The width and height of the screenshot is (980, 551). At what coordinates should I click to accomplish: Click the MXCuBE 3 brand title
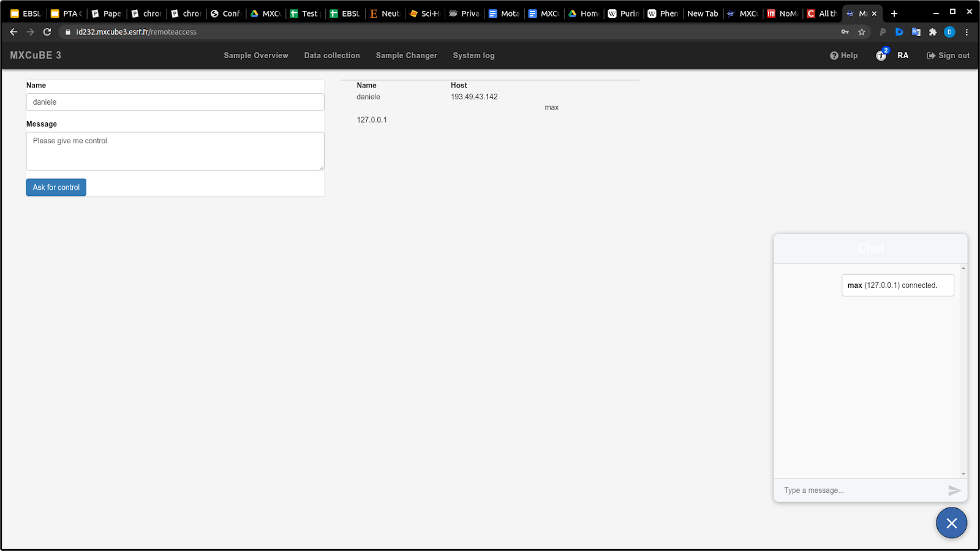tap(36, 55)
